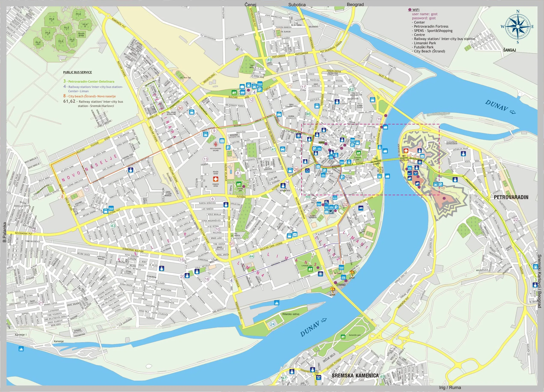The height and width of the screenshot is (392, 544).
Task: Click the 'SREMSKA KAMENICA' district label
Action: click(x=355, y=376)
